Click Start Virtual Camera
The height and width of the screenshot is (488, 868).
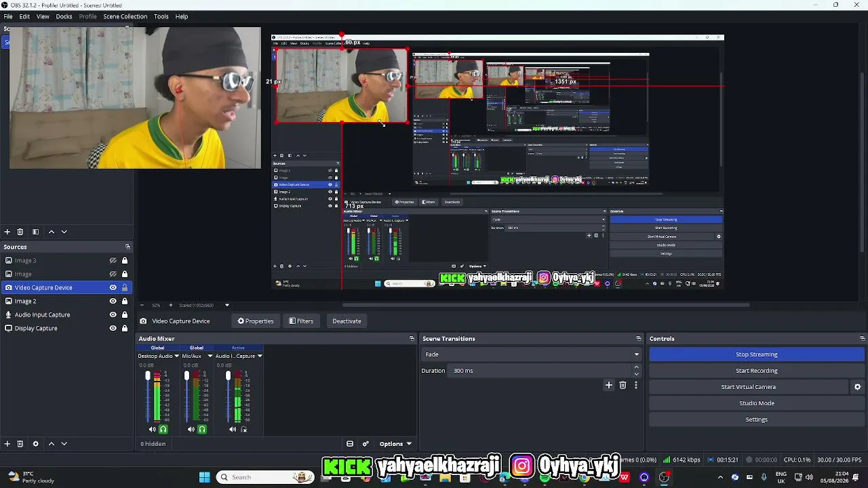[x=749, y=387]
